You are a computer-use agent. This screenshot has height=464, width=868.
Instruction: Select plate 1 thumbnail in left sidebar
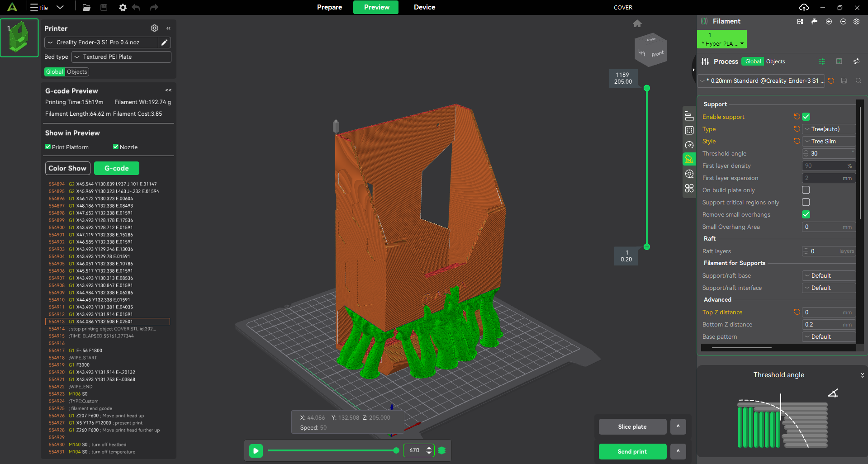click(19, 38)
